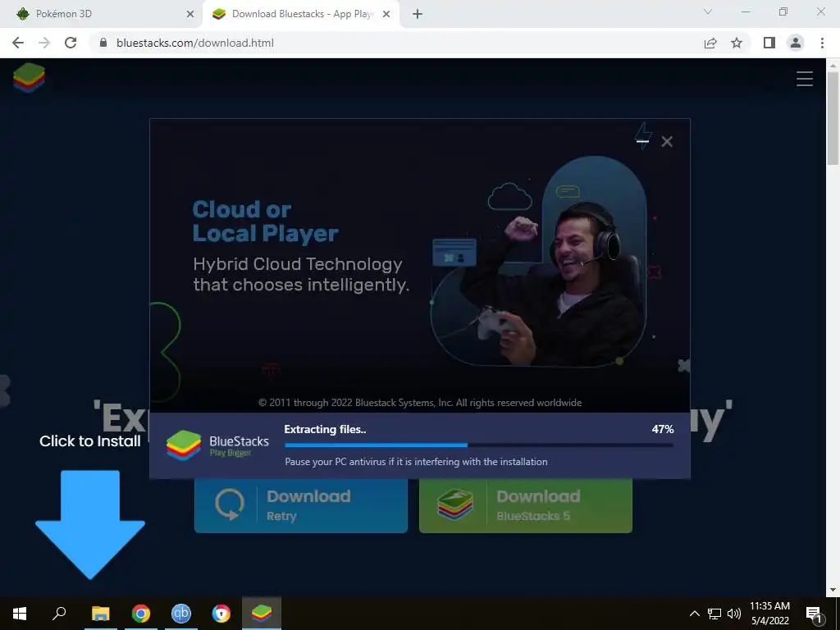Go back to the previous page
The image size is (840, 630).
(x=18, y=43)
